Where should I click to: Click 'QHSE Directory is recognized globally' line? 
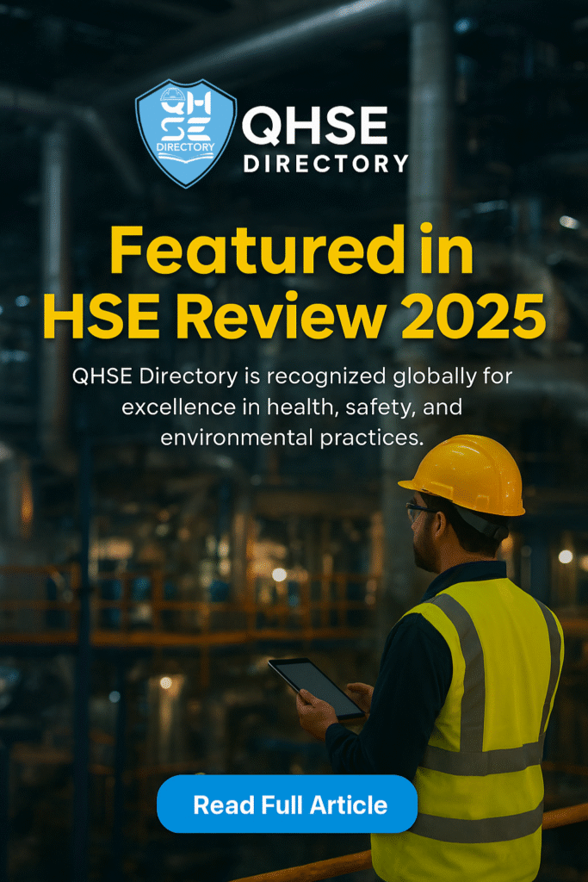point(293,376)
